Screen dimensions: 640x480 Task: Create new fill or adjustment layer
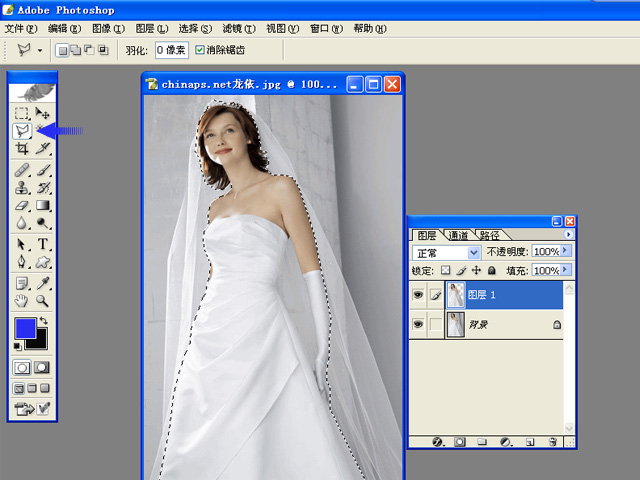(x=505, y=442)
